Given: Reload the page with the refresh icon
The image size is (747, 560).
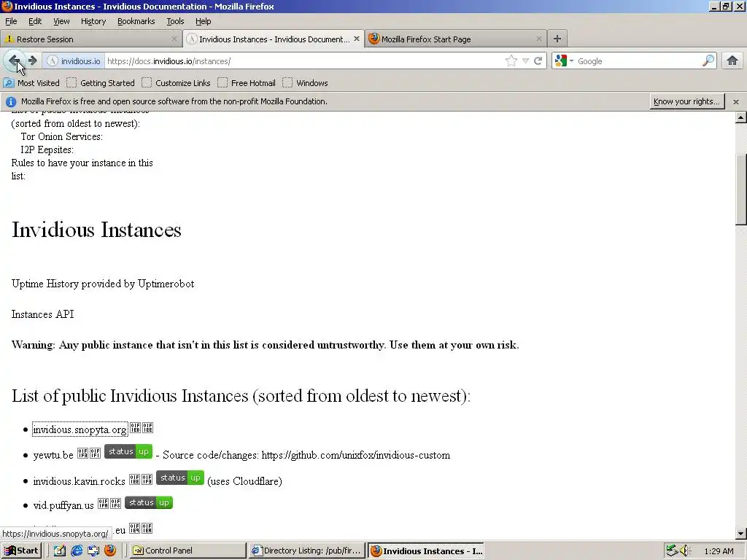Looking at the screenshot, I should [x=538, y=61].
